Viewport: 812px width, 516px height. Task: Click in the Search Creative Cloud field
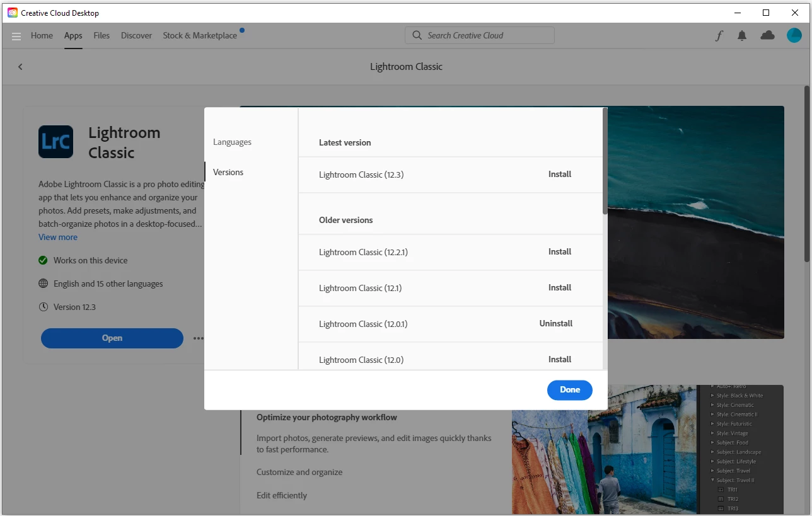click(480, 35)
